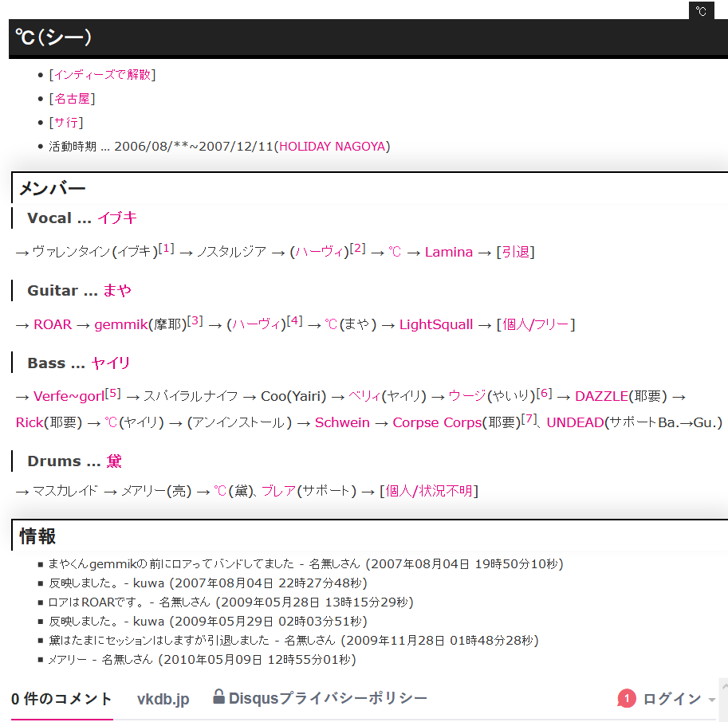
Task: Open the ウージ band link
Action: (x=467, y=396)
